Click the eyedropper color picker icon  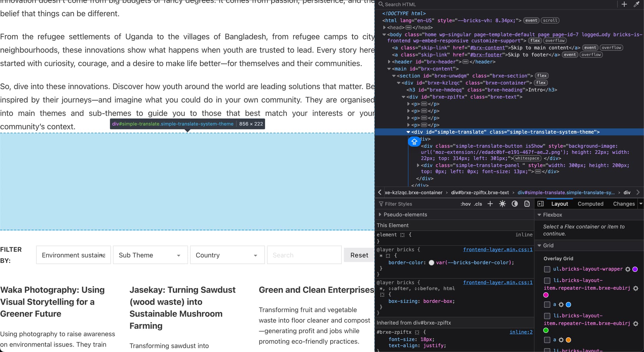[x=636, y=4]
